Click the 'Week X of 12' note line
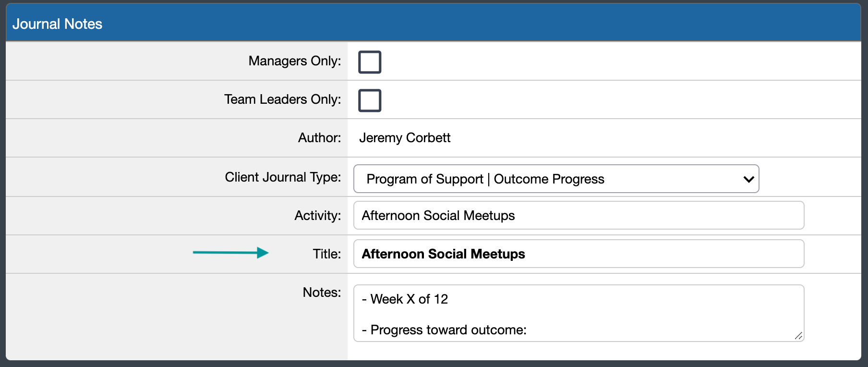This screenshot has width=868, height=367. point(405,299)
